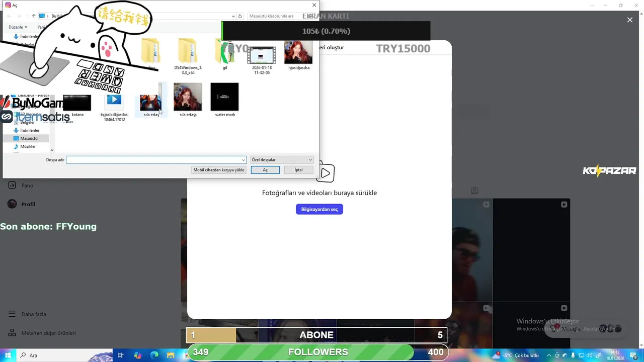Select Masaüstü in the navigation pane
The width and height of the screenshot is (644, 362).
point(29,138)
